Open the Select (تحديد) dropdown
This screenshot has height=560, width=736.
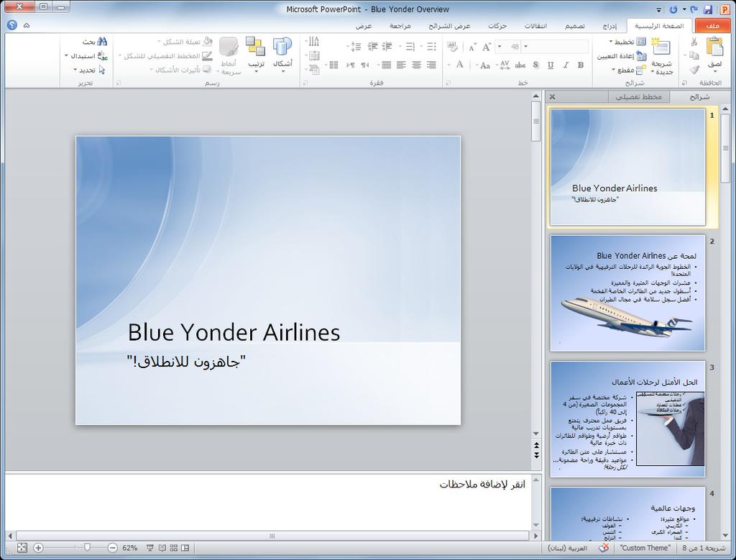89,70
